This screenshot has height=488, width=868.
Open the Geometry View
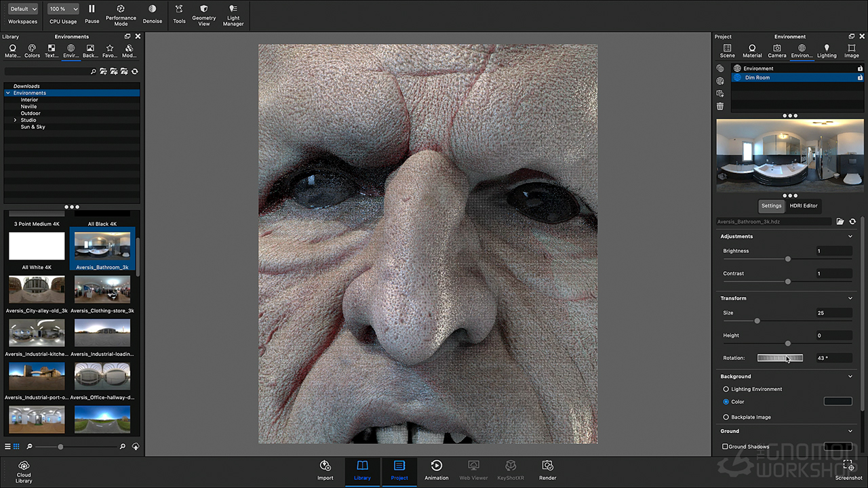[203, 9]
